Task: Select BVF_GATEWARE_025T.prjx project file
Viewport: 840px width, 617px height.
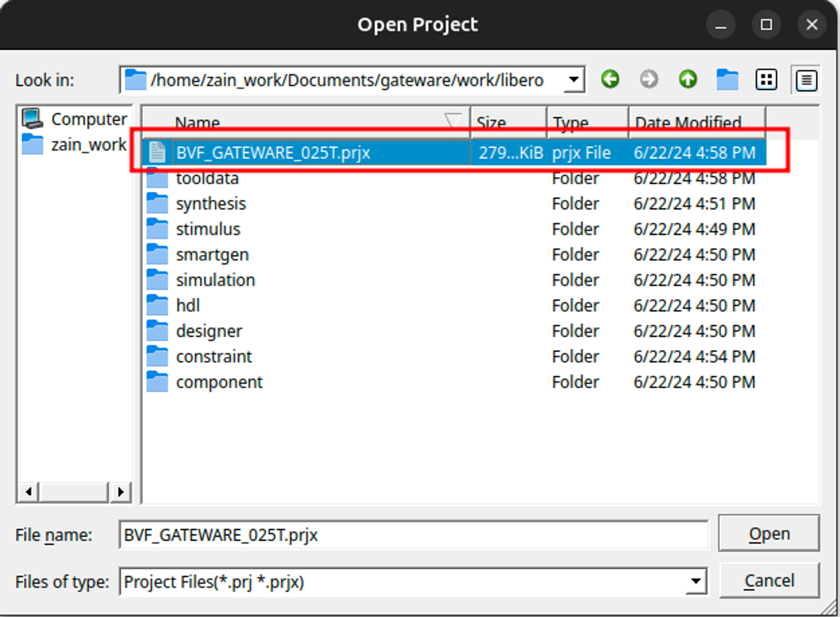Action: 273,153
